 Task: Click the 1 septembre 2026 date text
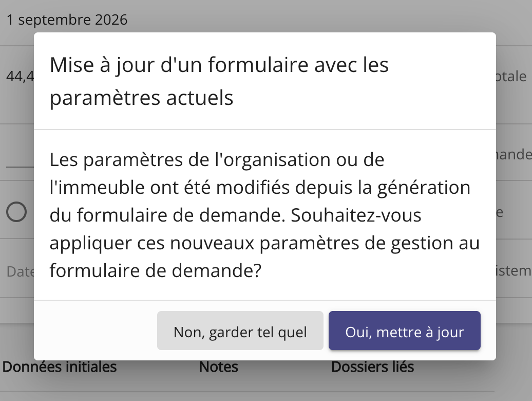[67, 20]
